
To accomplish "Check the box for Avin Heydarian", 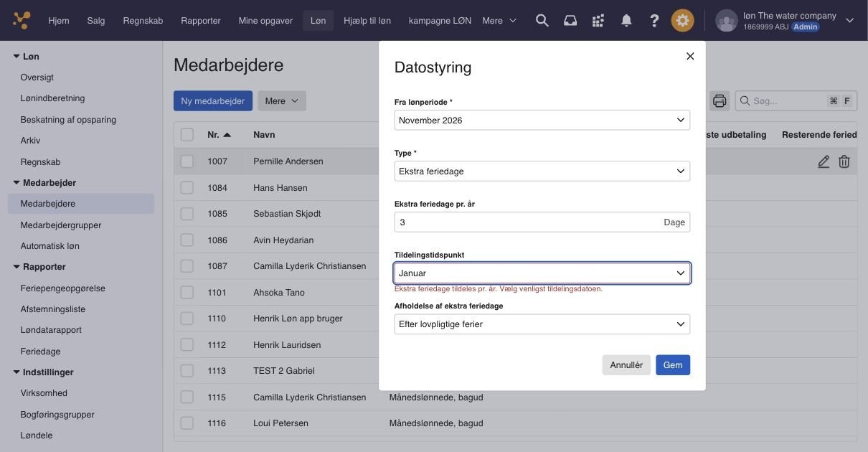I will 187,240.
